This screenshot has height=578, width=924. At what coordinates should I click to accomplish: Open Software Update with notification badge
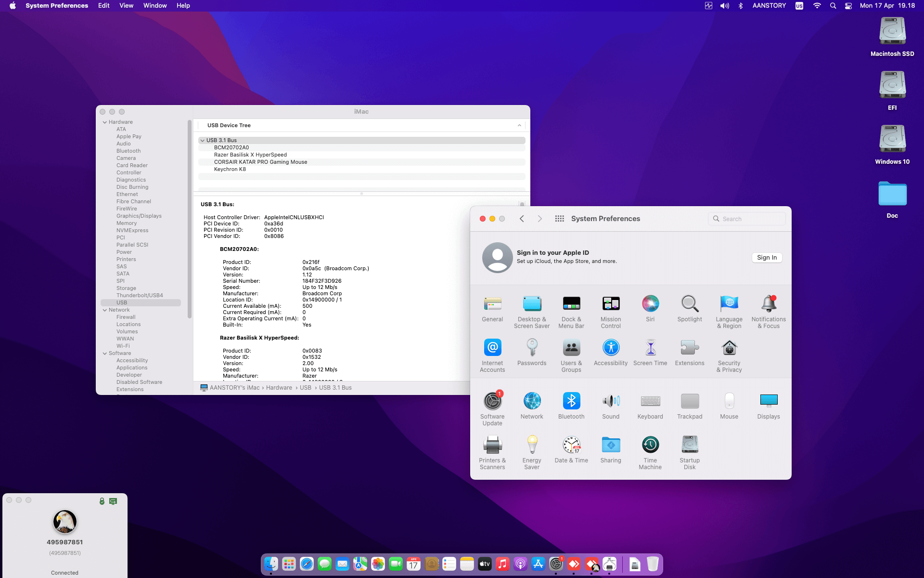point(492,400)
